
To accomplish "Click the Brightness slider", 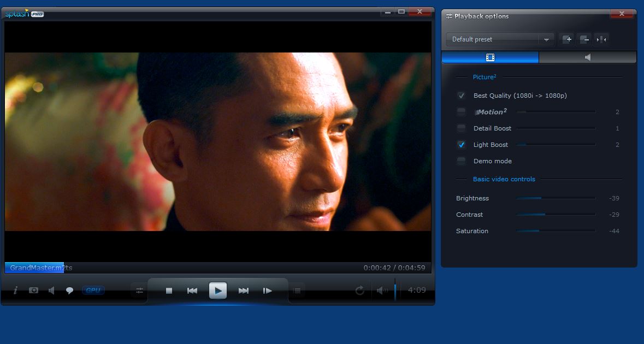I will 556,198.
